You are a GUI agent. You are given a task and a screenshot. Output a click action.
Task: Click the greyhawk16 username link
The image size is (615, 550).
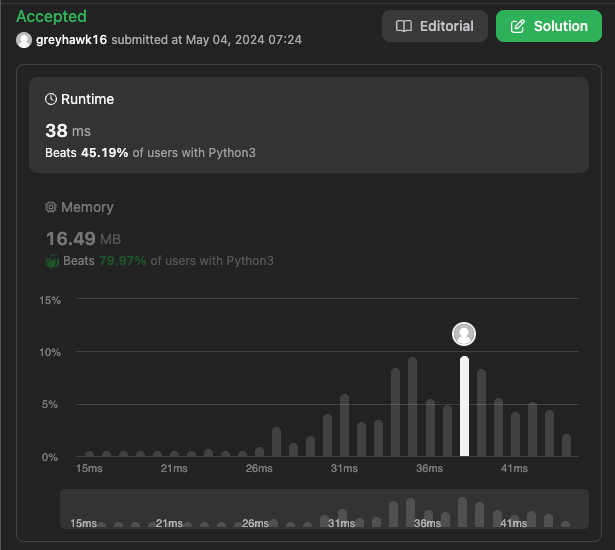[71, 40]
